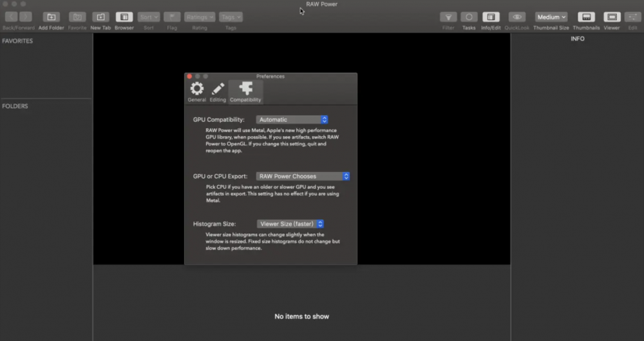Click the QuickLook eye icon
The height and width of the screenshot is (341, 644).
point(517,17)
